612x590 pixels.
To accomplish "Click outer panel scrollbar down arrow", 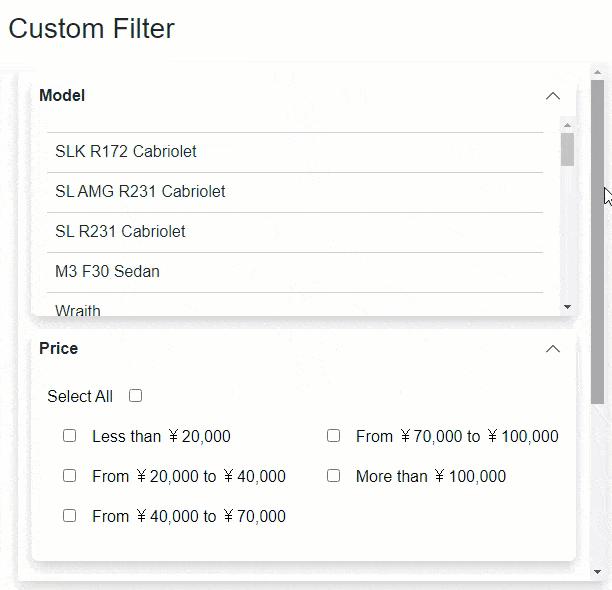I will 597,572.
